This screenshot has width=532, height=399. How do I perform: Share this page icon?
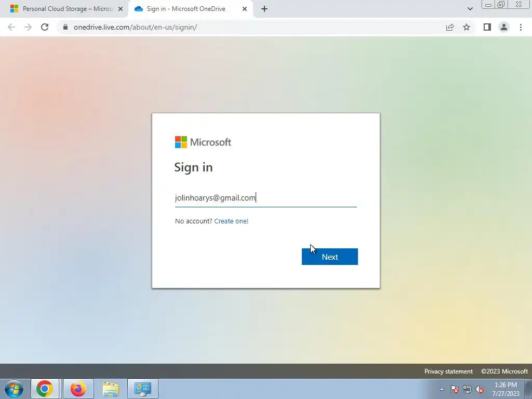click(x=450, y=27)
